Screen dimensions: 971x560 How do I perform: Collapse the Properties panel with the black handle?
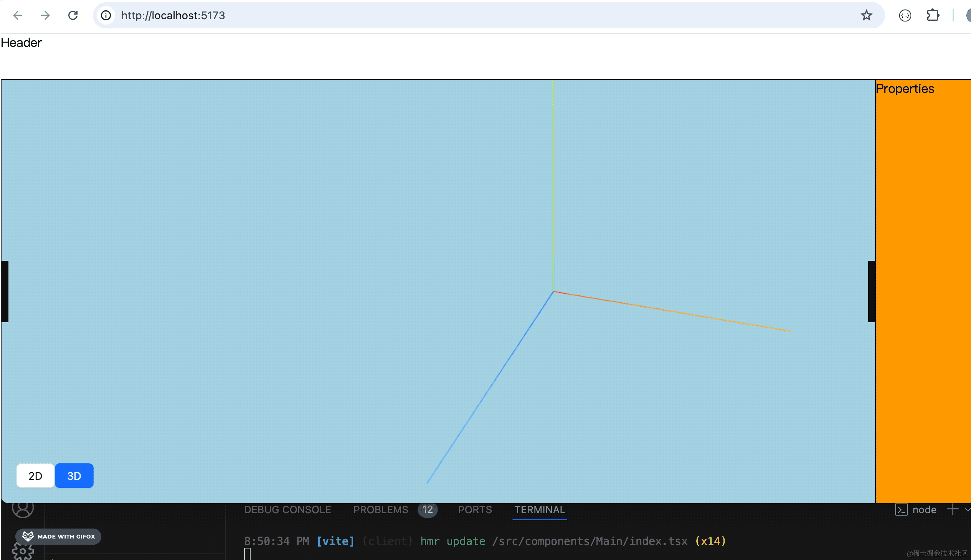[x=872, y=291]
